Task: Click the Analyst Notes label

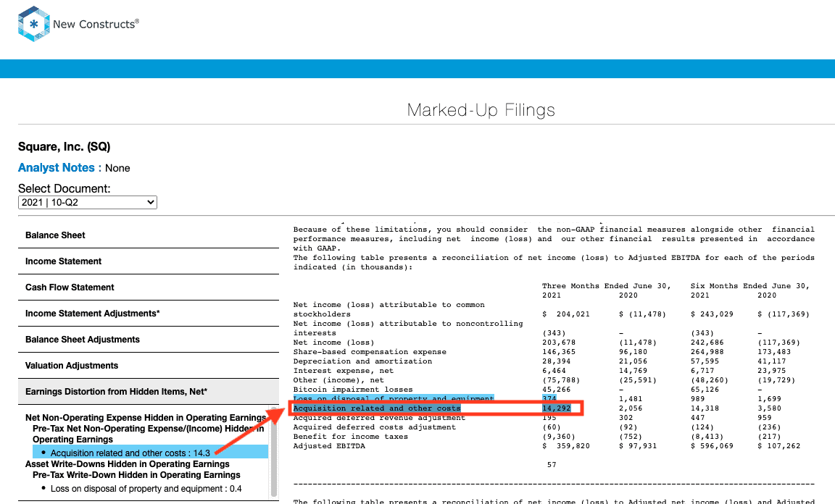Action: [59, 168]
